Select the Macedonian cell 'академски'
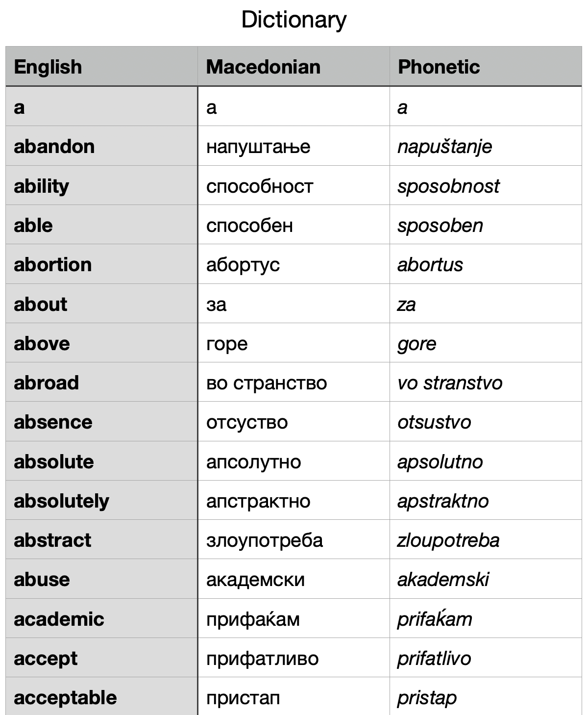Image resolution: width=588 pixels, height=715 pixels. click(255, 579)
